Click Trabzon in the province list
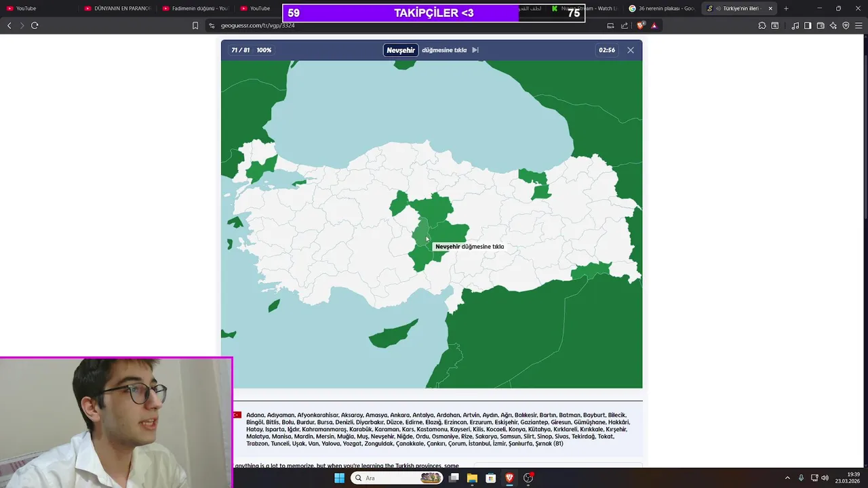 (x=257, y=443)
